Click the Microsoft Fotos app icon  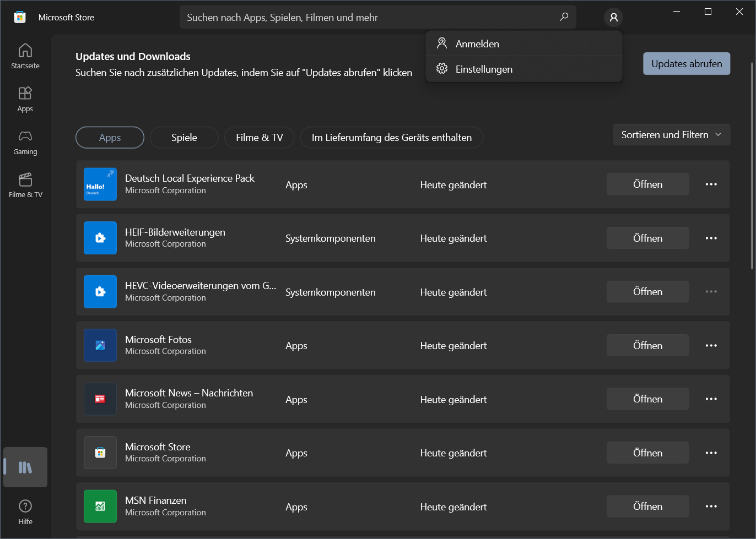pos(100,345)
